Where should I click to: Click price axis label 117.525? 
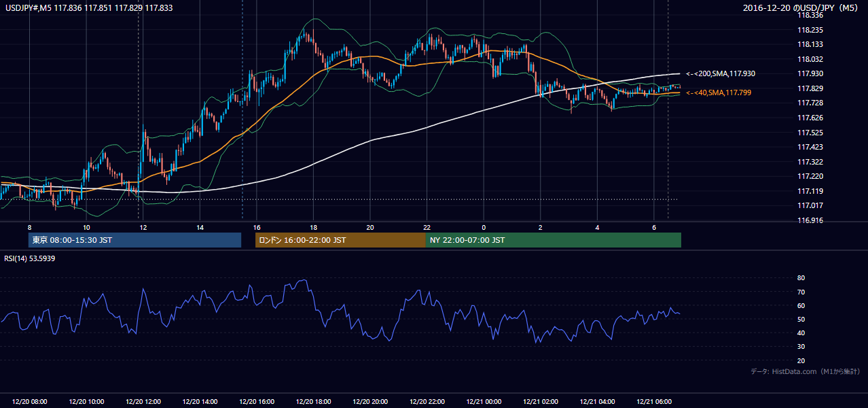coord(810,133)
